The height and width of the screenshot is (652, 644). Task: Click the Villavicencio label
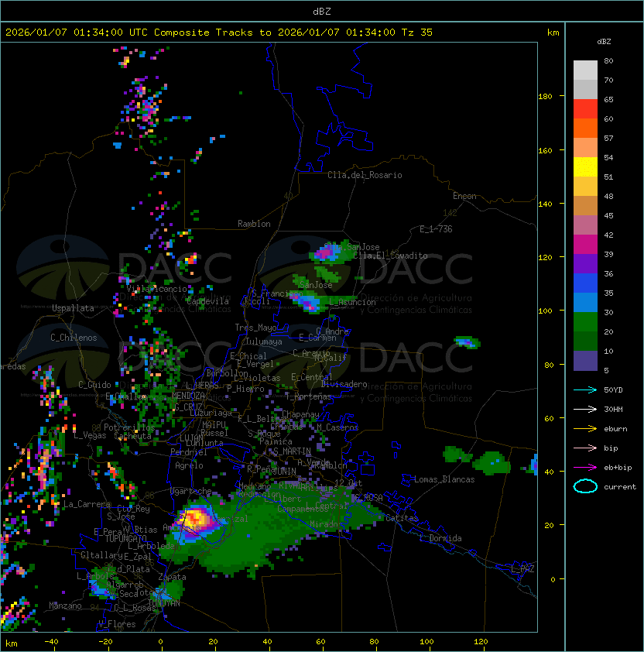click(156, 289)
